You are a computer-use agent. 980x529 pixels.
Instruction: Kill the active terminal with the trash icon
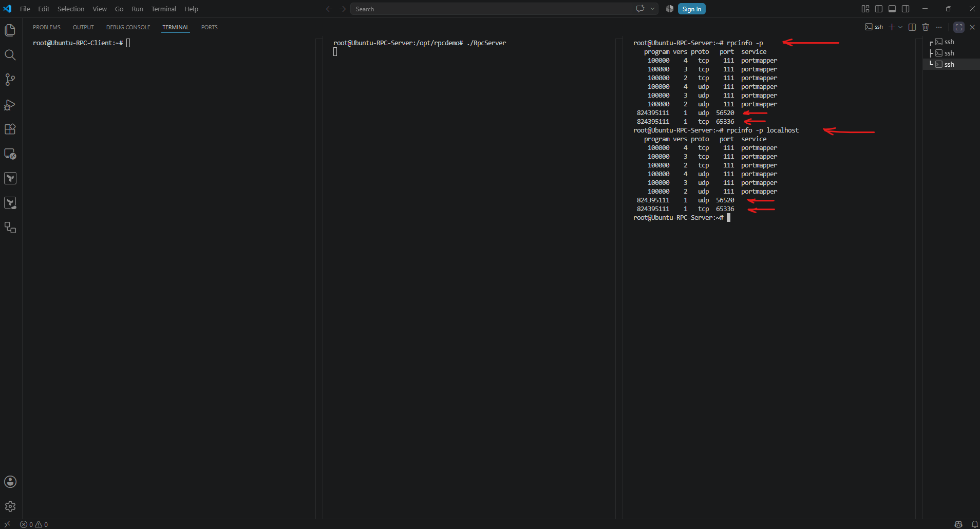[x=926, y=27]
